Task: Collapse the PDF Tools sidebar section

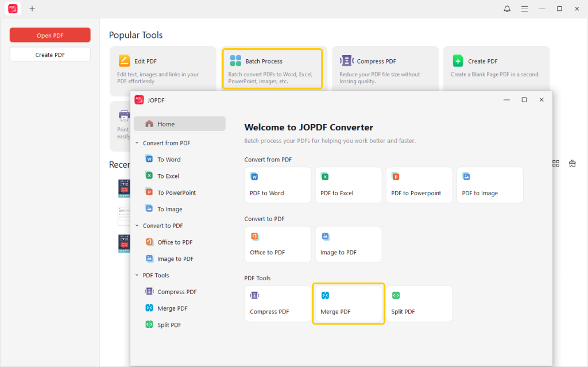Action: click(x=137, y=275)
